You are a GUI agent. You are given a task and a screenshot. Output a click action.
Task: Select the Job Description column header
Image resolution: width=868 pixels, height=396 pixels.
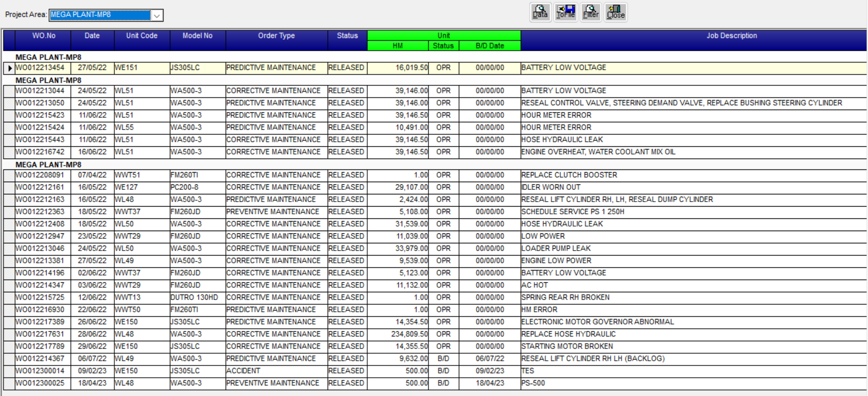[731, 36]
